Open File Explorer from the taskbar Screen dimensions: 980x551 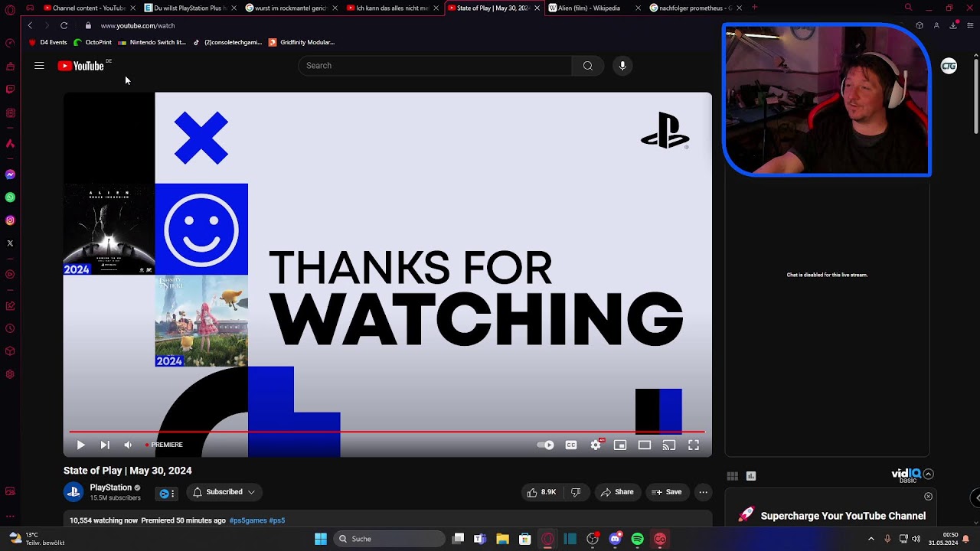[x=502, y=539]
